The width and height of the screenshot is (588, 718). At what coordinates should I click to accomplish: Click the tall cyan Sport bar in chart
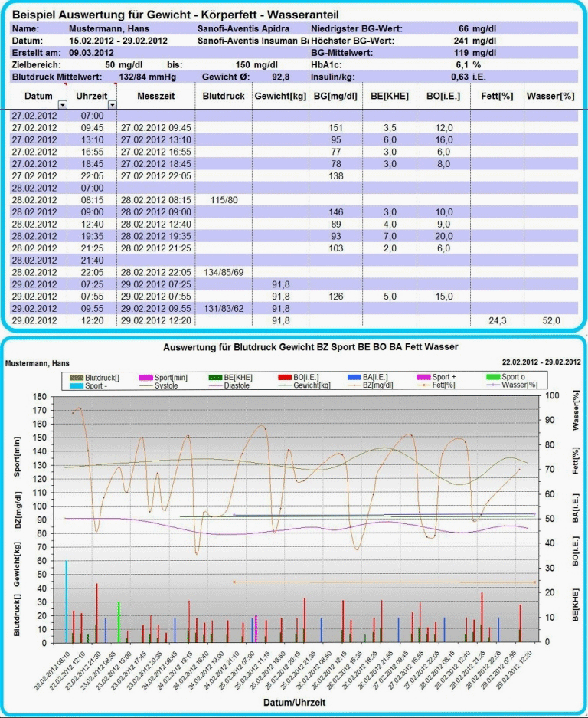point(67,601)
